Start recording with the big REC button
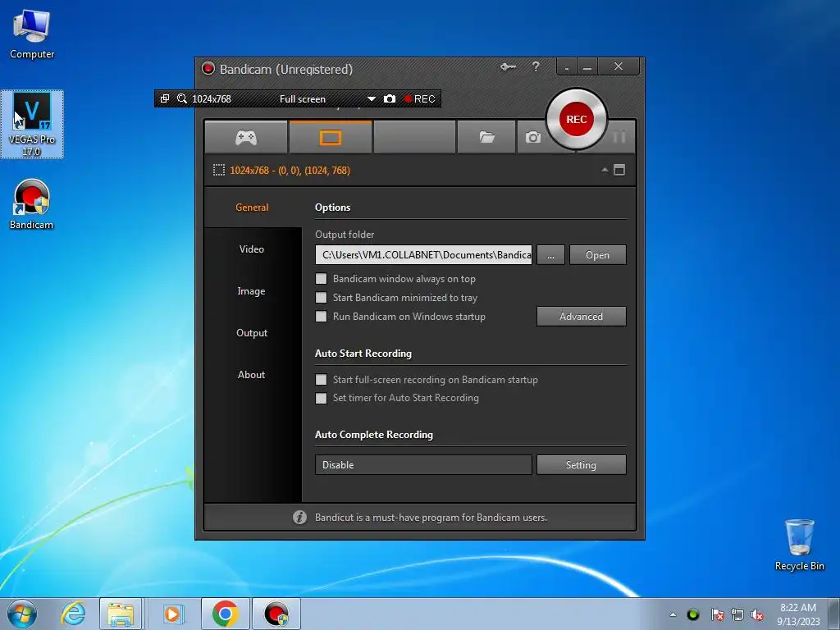840x630 pixels. point(577,119)
